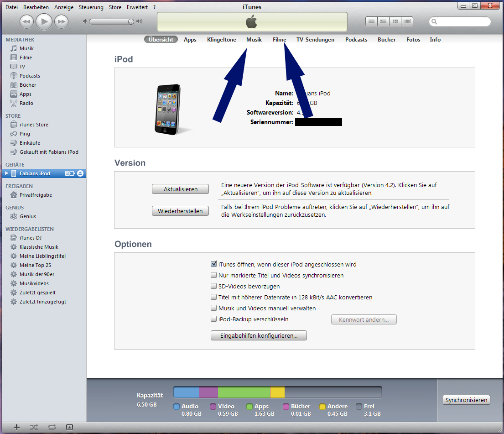Screen dimensions: 504x434
Task: Click the next track fast-forward button
Action: 61,21
